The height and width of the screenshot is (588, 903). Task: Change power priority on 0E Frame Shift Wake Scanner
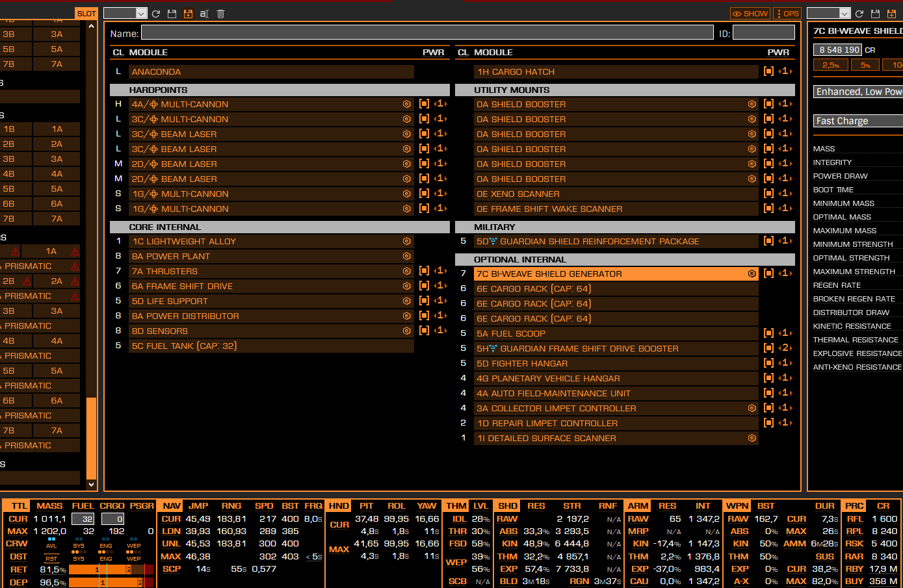[x=785, y=209]
